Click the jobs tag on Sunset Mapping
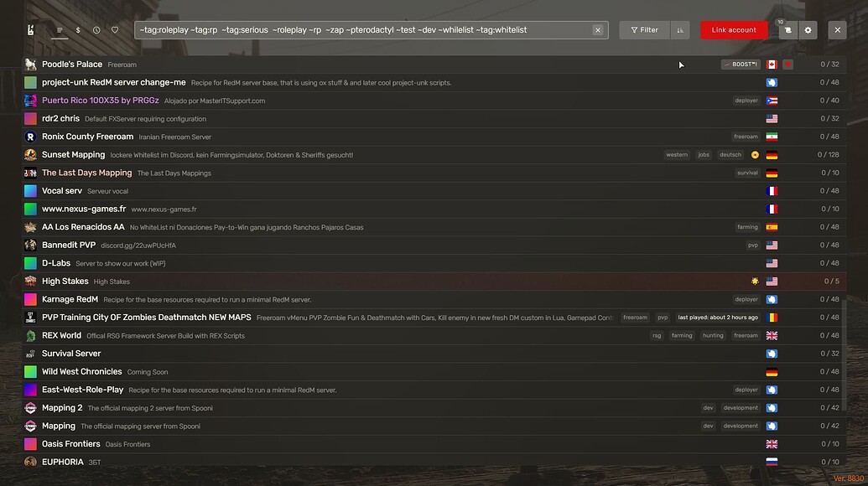This screenshot has height=486, width=868. 704,155
